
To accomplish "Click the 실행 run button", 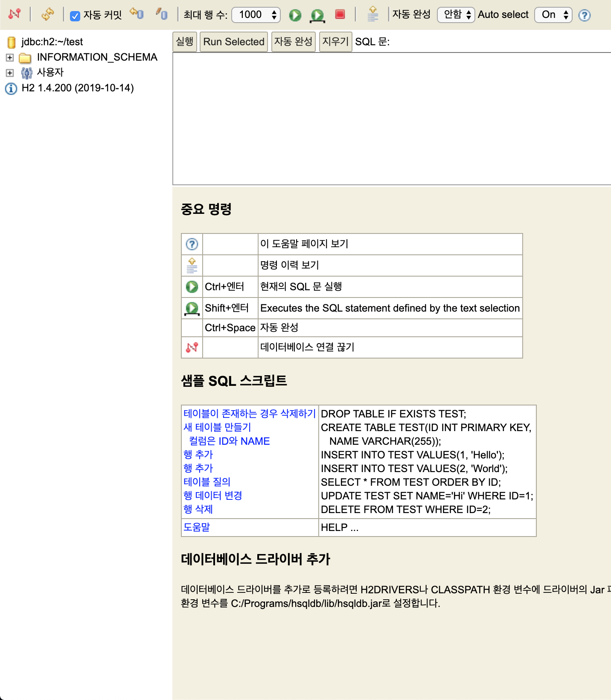I will click(185, 42).
